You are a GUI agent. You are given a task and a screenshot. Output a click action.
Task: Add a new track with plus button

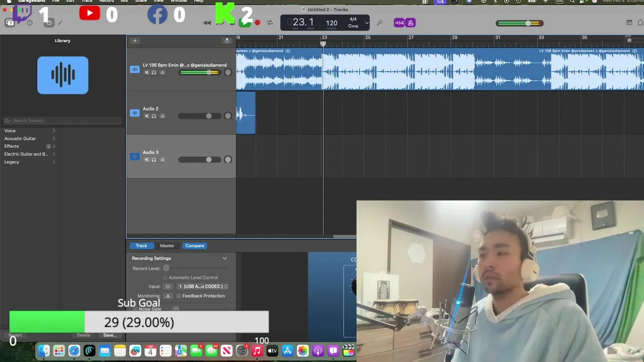[134, 41]
